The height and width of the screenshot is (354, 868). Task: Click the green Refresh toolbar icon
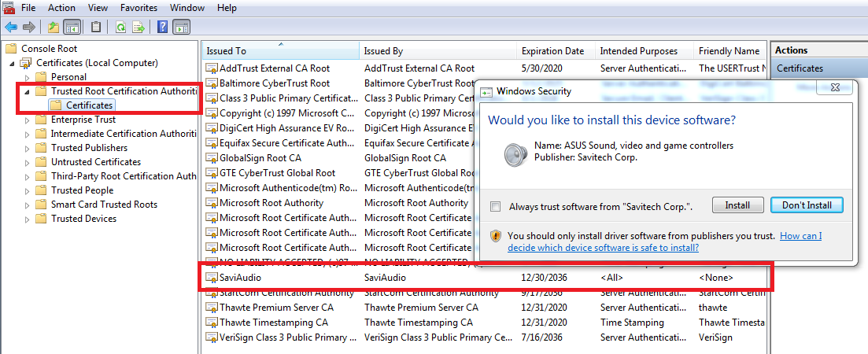[120, 27]
